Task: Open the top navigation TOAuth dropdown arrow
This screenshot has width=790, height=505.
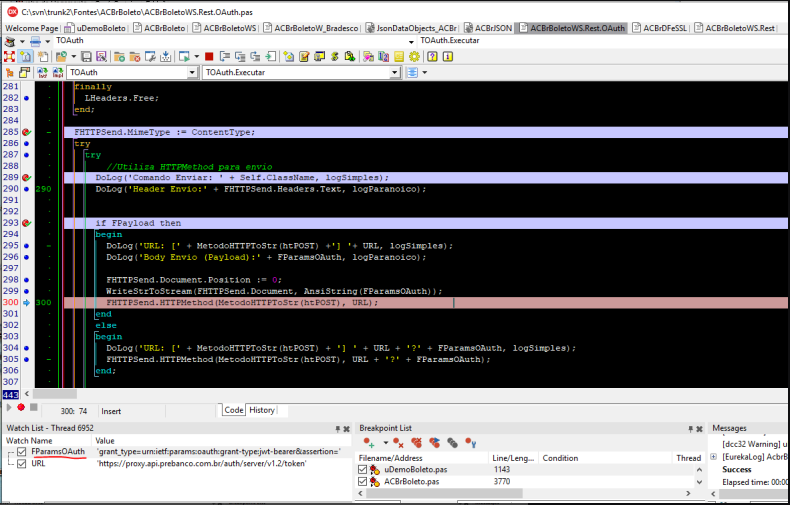Action: click(411, 41)
